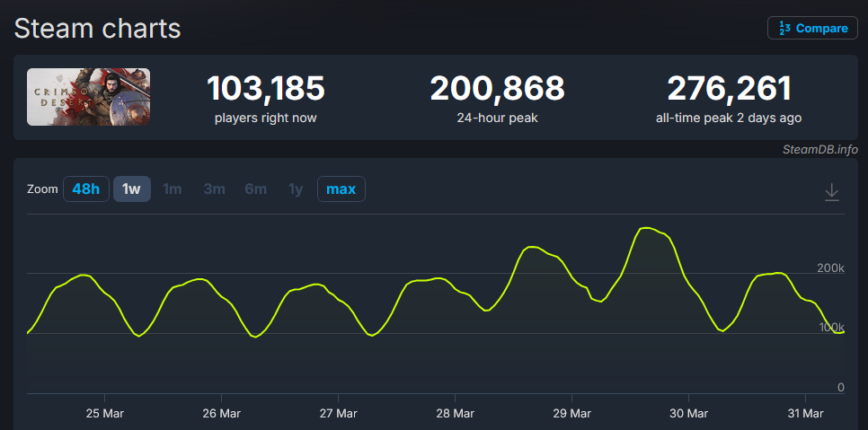Click the 26 Mar axis label
Viewport: 868px width, 430px height.
pos(221,414)
